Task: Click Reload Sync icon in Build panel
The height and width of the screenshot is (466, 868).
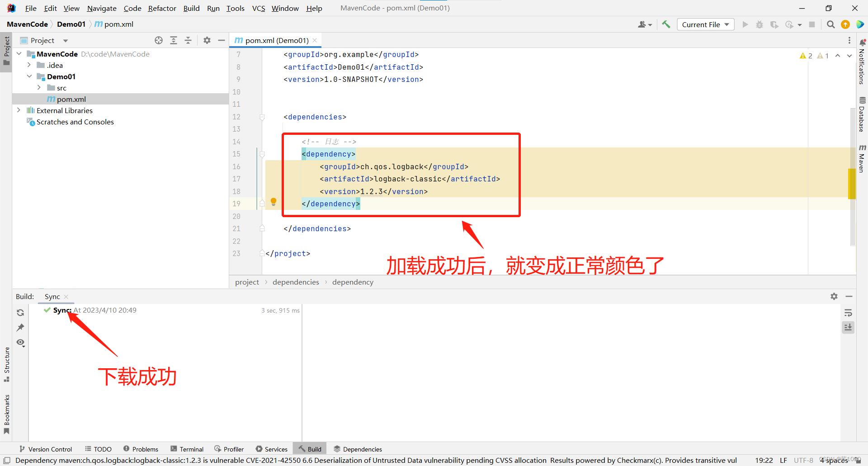Action: (20, 313)
